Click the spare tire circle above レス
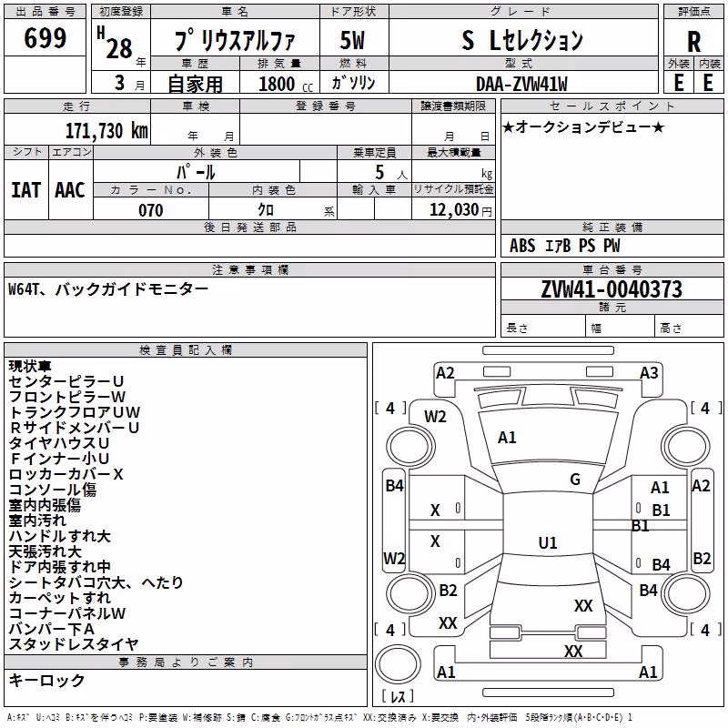Viewport: 728px width, 728px height. (398, 663)
